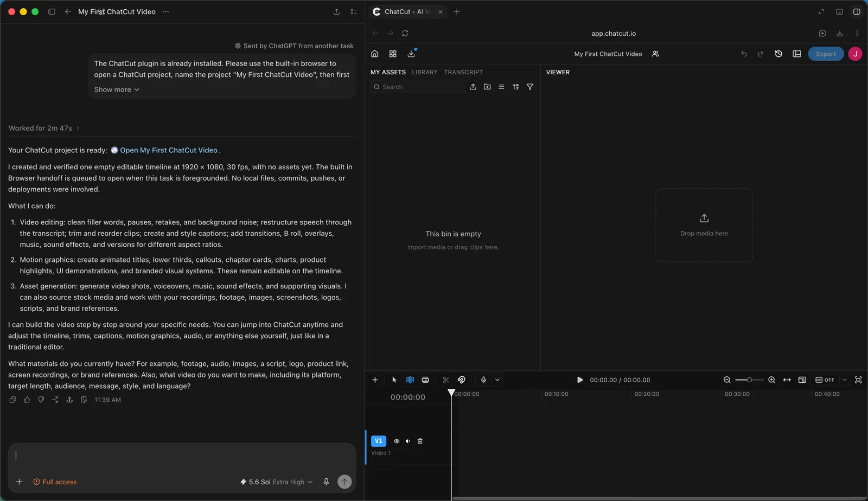Select the scissors cut tool

(x=446, y=380)
